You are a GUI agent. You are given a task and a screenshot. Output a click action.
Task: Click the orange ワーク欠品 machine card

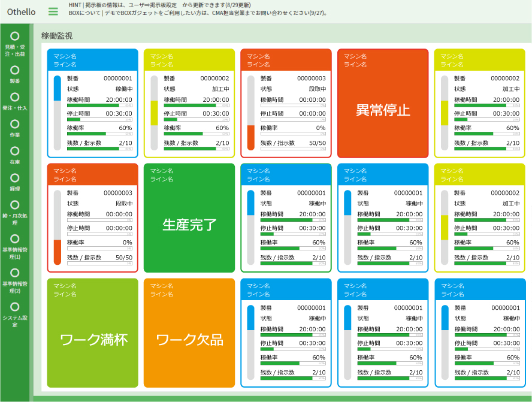(x=189, y=333)
